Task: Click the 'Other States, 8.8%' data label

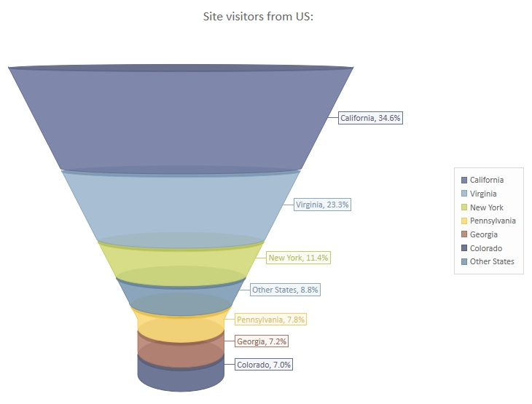Action: click(285, 290)
